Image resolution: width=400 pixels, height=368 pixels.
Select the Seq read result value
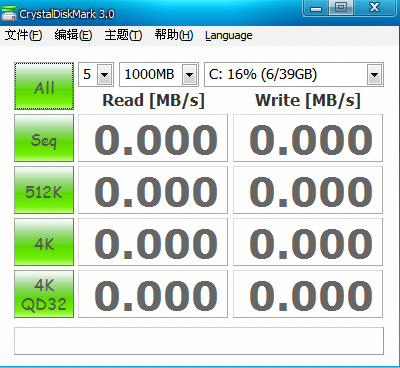click(x=153, y=138)
